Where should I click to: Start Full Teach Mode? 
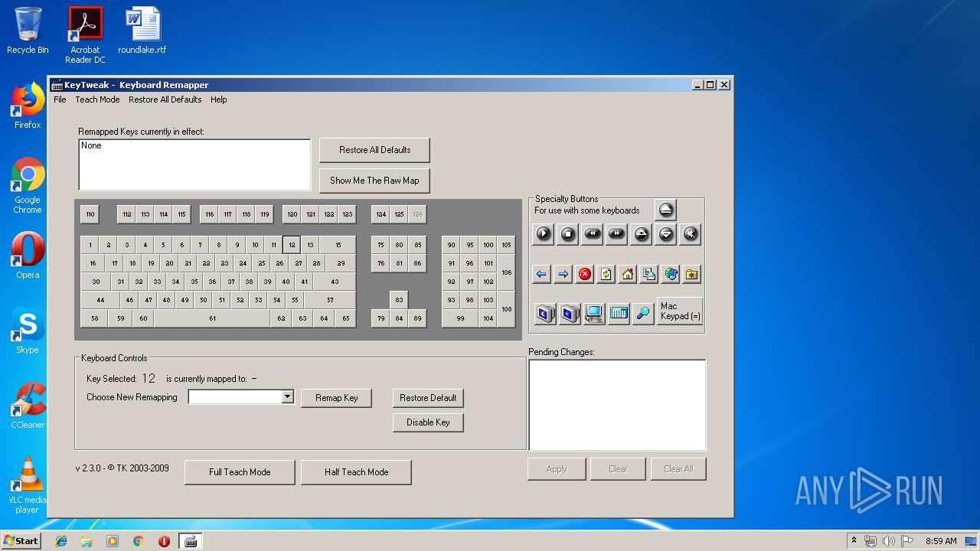(240, 472)
